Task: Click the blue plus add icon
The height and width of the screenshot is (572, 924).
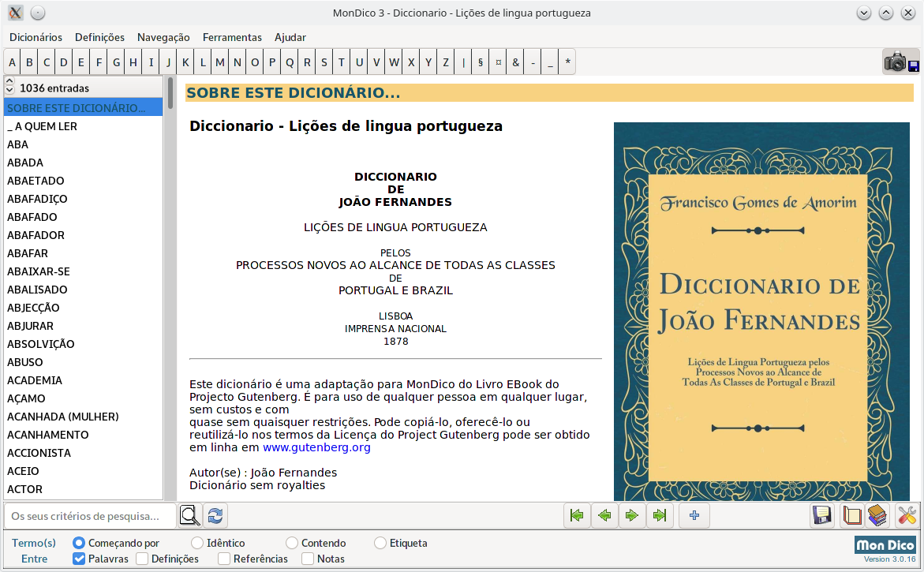Action: [x=694, y=515]
